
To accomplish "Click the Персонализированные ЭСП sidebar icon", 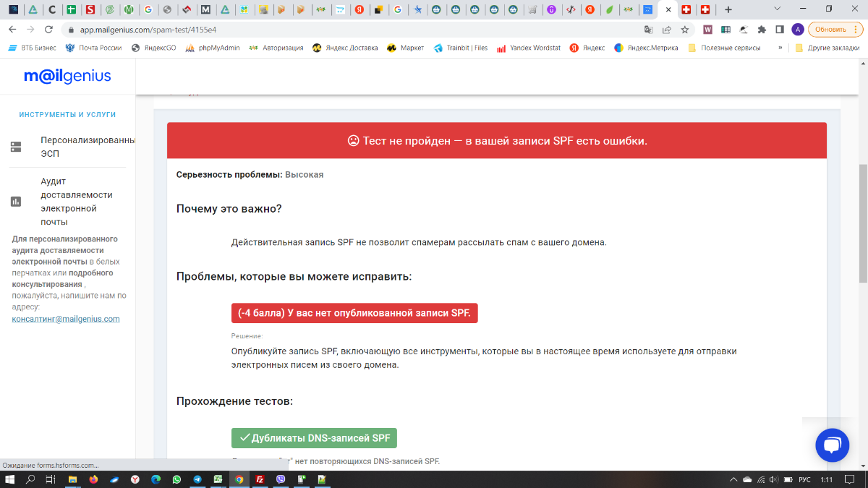I will click(15, 145).
